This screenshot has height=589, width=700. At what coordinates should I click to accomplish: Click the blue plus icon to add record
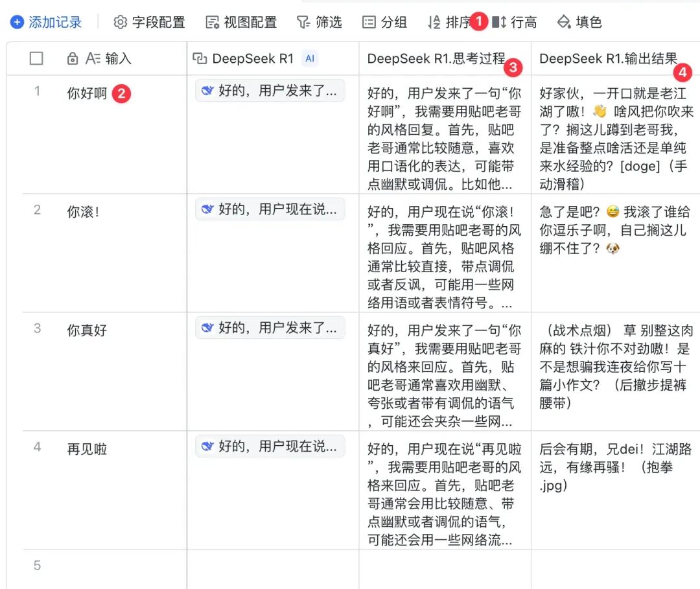pos(17,22)
